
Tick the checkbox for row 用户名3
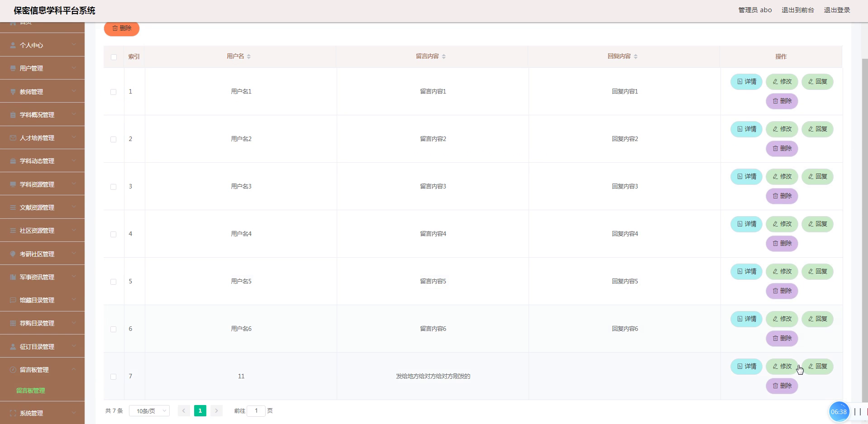114,187
